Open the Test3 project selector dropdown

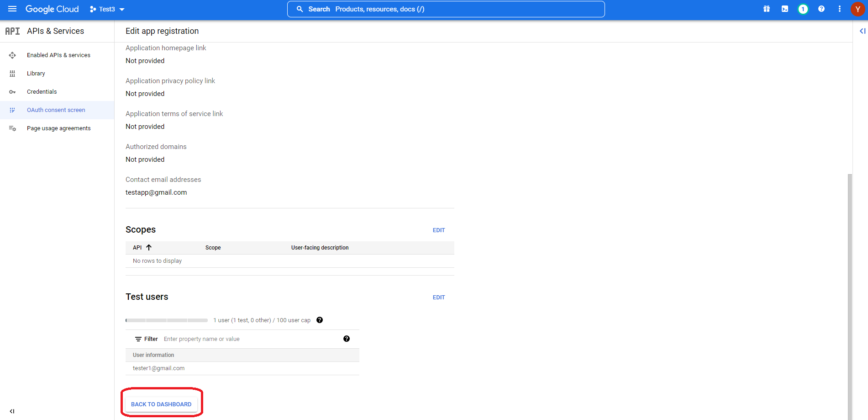(107, 9)
